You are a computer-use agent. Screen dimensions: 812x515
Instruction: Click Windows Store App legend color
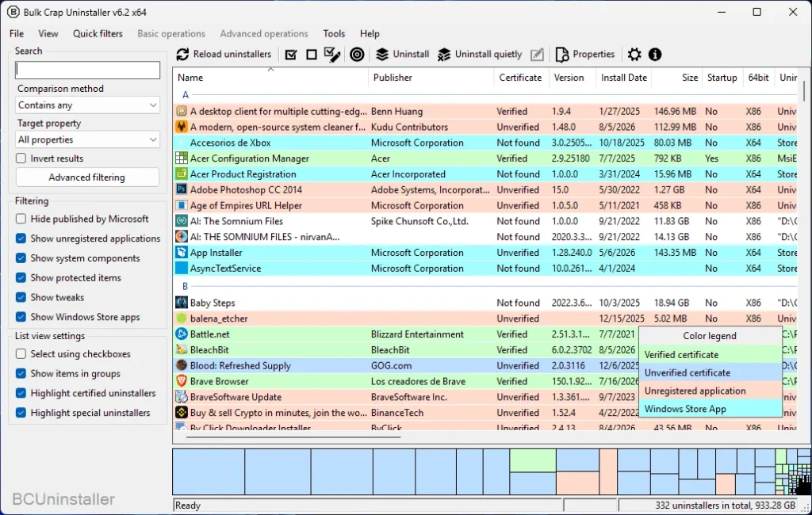(710, 409)
